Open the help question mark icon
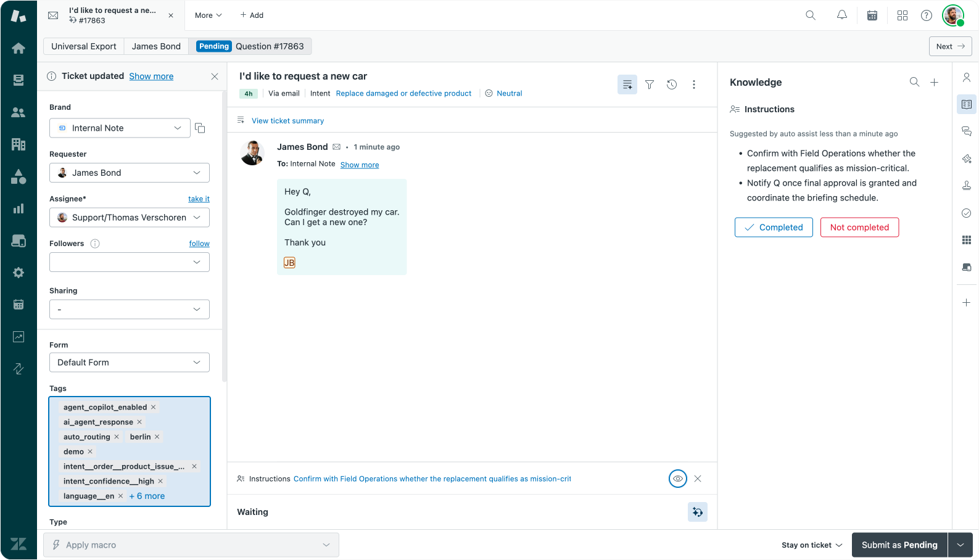Screen dimensions: 979x560 click(x=927, y=15)
